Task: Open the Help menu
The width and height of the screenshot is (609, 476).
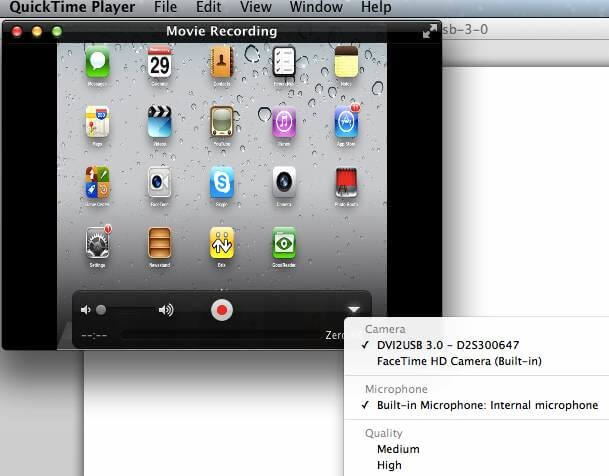Action: pos(376,7)
